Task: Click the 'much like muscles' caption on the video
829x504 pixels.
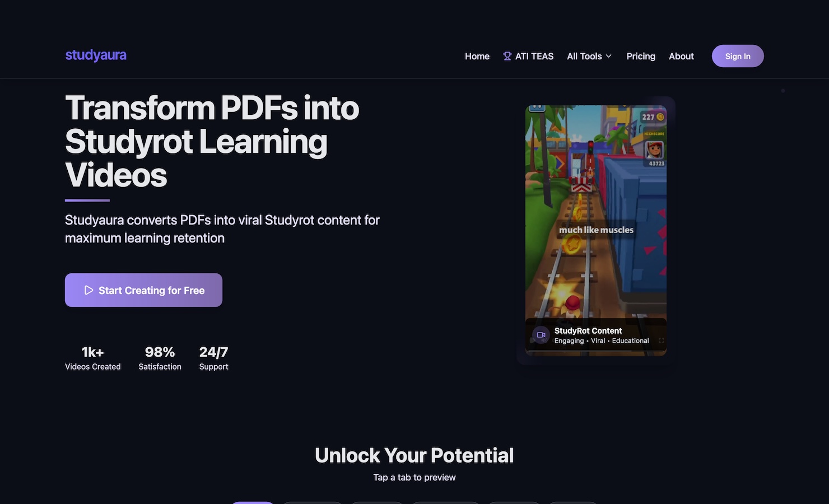Action: [x=595, y=230]
